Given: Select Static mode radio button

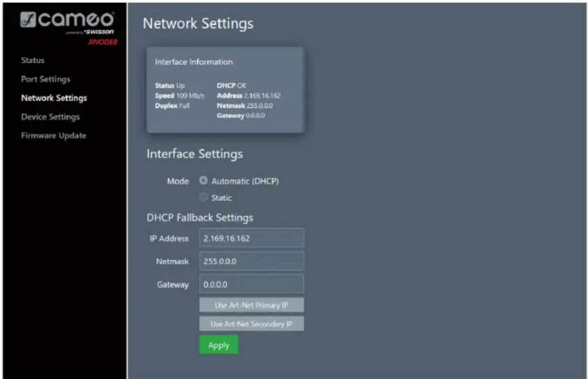Looking at the screenshot, I should click(x=203, y=197).
